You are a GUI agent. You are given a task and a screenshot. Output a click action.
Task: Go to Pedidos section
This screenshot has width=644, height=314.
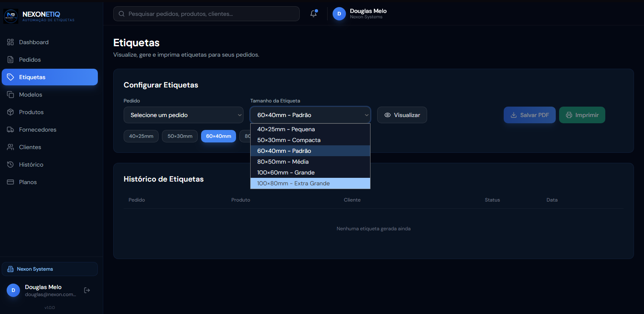tap(50, 60)
